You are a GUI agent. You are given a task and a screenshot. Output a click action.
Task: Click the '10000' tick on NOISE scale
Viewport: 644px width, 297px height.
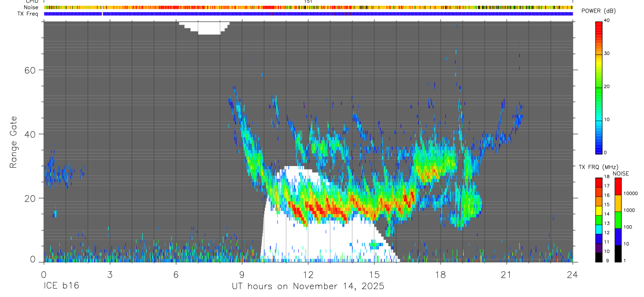pos(631,193)
